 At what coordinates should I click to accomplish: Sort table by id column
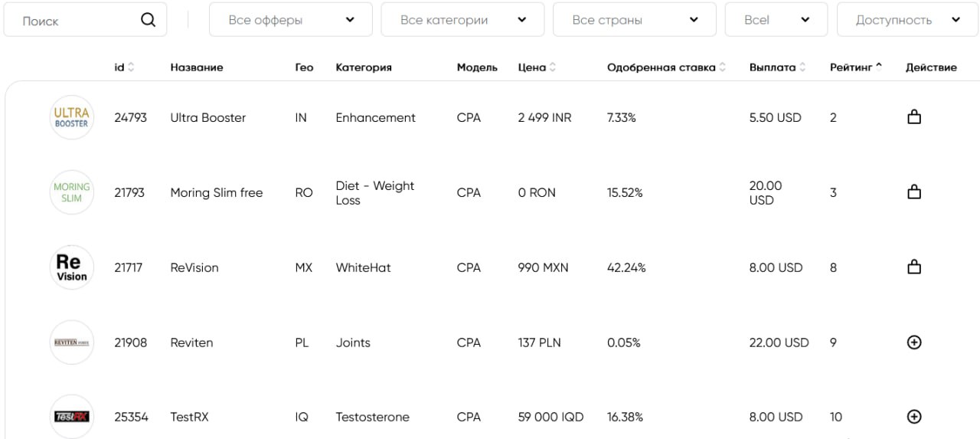[124, 67]
